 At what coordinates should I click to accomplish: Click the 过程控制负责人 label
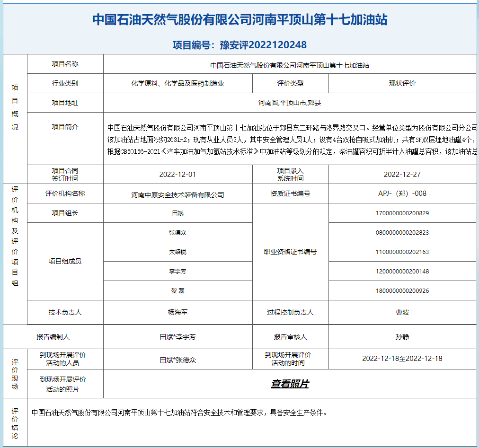290,312
